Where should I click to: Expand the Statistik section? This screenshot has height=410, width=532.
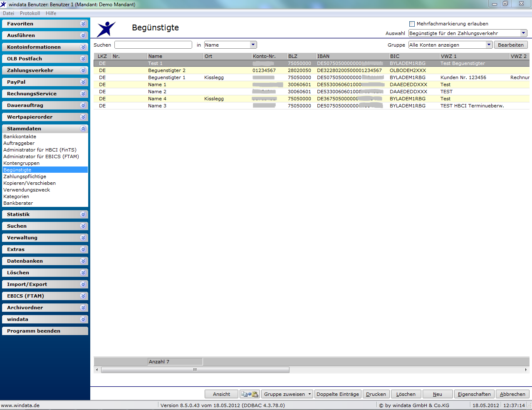tap(45, 214)
